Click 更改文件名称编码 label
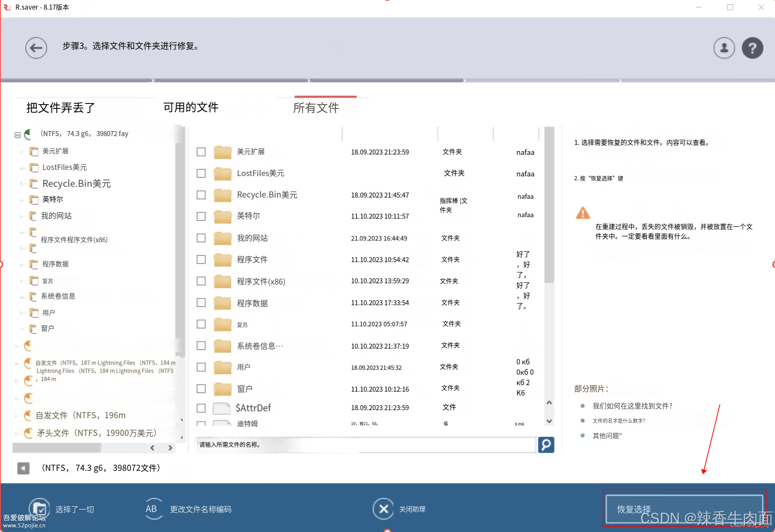Viewport: 775px width, 532px height. (x=201, y=509)
